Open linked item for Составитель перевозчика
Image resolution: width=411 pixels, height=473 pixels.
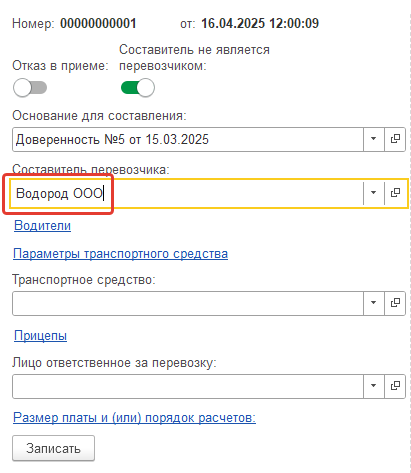coord(395,193)
